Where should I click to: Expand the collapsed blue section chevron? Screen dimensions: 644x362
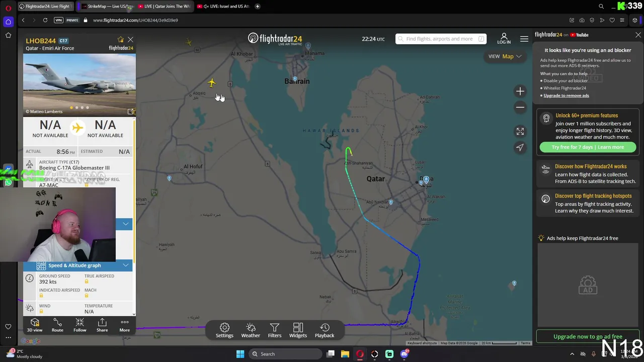[125, 224]
